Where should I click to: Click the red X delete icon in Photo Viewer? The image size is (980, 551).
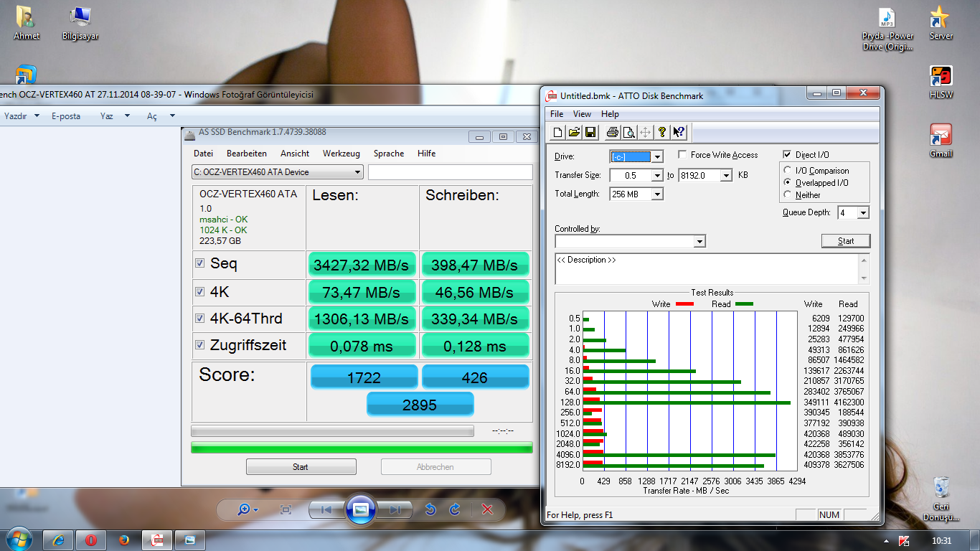pos(487,509)
